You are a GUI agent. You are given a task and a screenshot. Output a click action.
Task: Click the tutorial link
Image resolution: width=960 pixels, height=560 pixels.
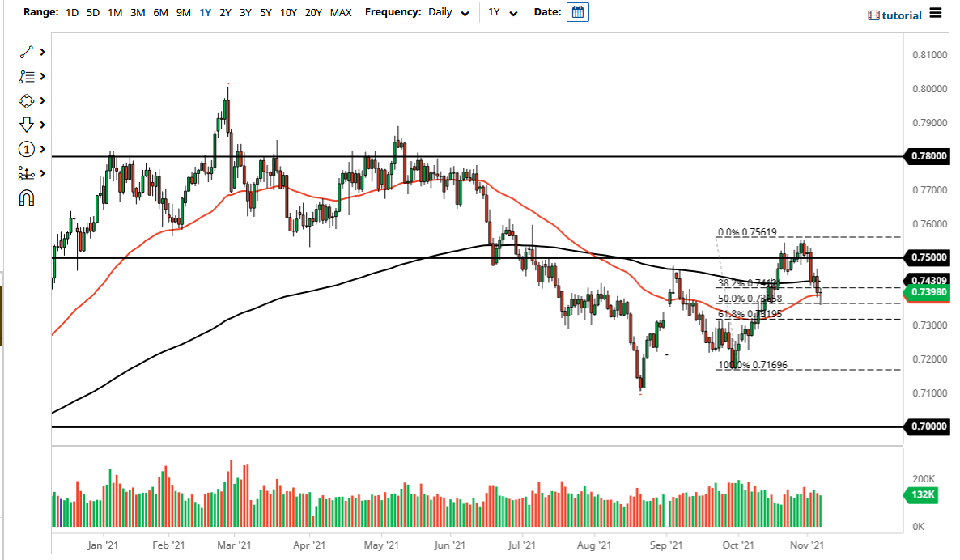coord(903,15)
